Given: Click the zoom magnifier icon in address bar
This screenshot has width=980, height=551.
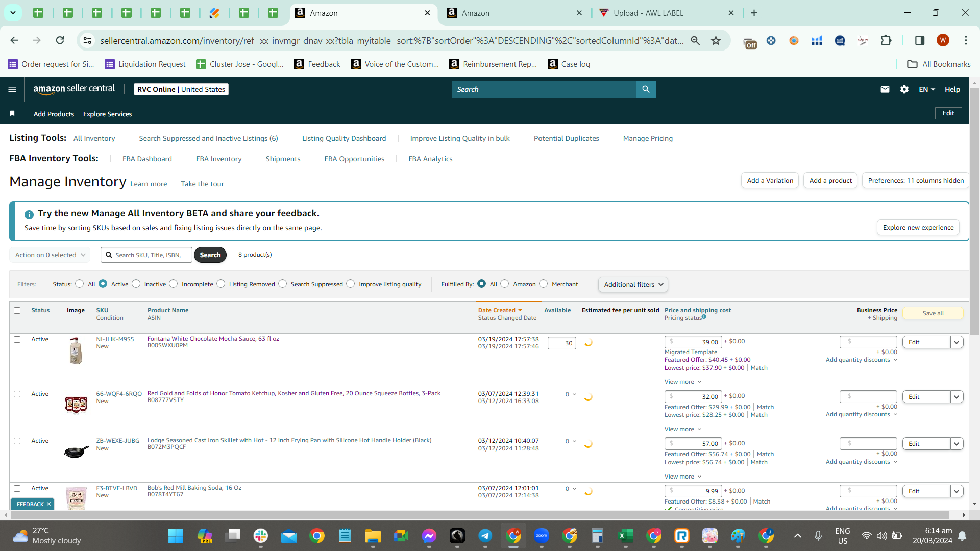Looking at the screenshot, I should 695,40.
